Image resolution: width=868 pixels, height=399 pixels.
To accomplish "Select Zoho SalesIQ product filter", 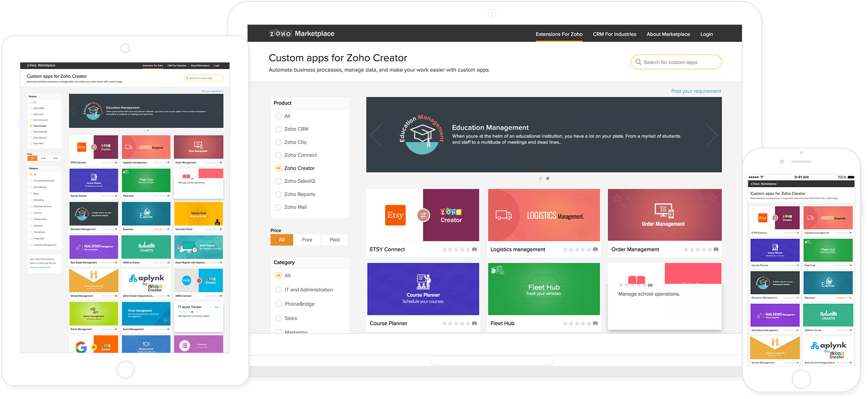I will tap(279, 181).
